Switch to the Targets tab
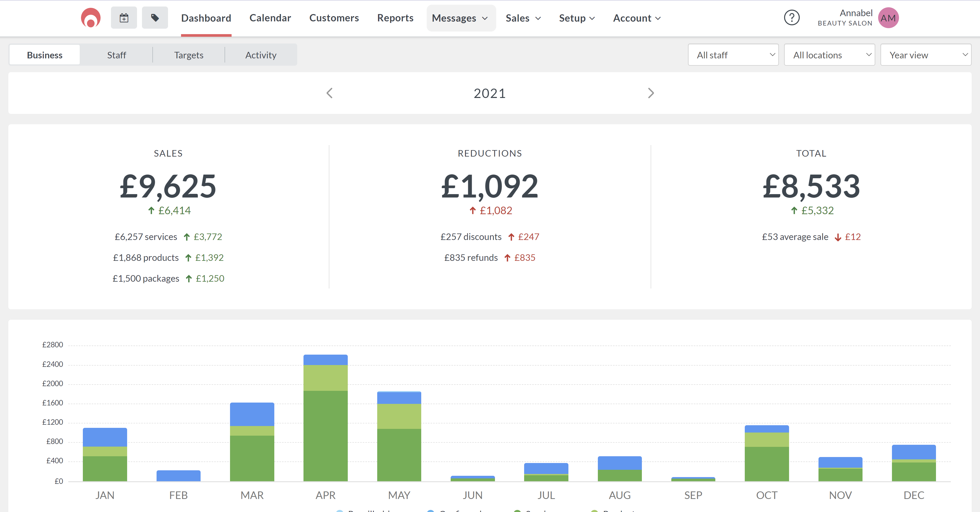Screen dimensions: 980x512 click(189, 55)
